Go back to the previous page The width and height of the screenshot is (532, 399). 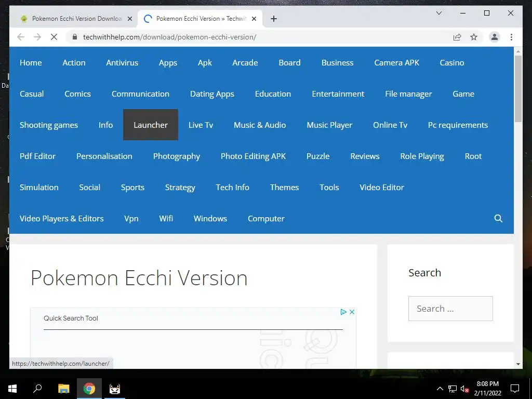pyautogui.click(x=21, y=37)
